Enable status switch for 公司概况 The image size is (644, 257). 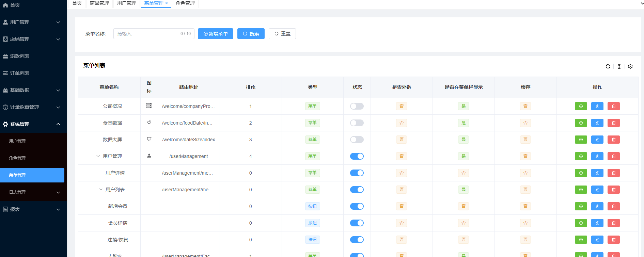357,106
